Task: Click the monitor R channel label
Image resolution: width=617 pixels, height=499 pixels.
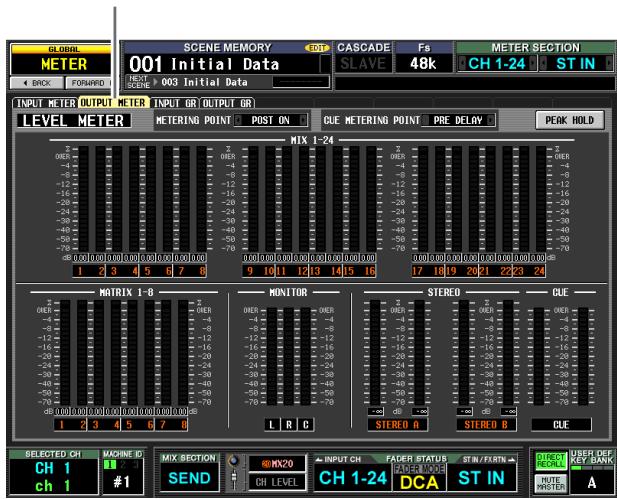Action: point(289,425)
